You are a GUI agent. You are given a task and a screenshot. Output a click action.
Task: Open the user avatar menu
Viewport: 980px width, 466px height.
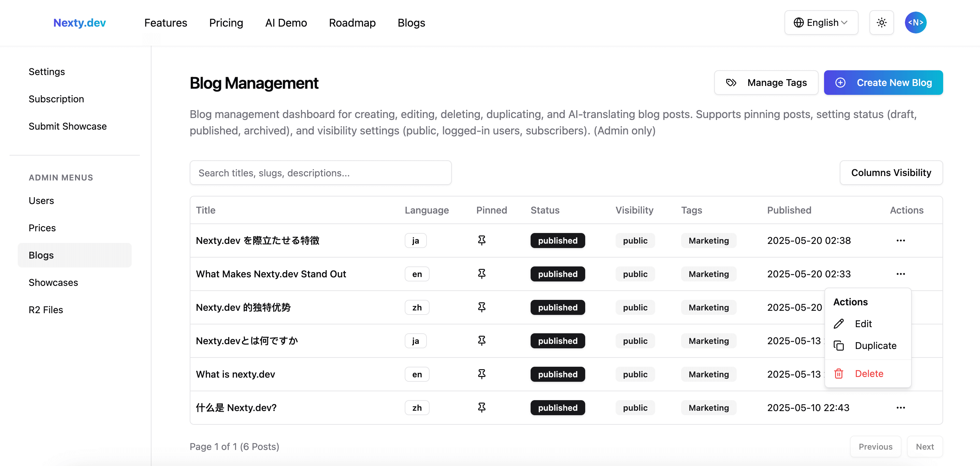pyautogui.click(x=915, y=23)
